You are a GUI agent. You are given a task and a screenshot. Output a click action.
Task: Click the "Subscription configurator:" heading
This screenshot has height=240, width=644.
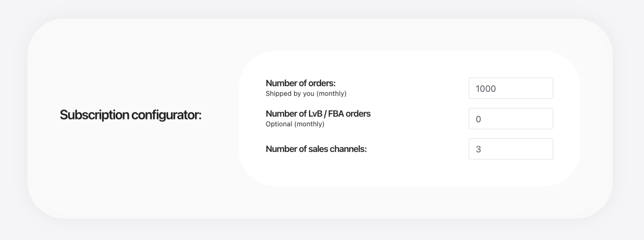click(130, 115)
